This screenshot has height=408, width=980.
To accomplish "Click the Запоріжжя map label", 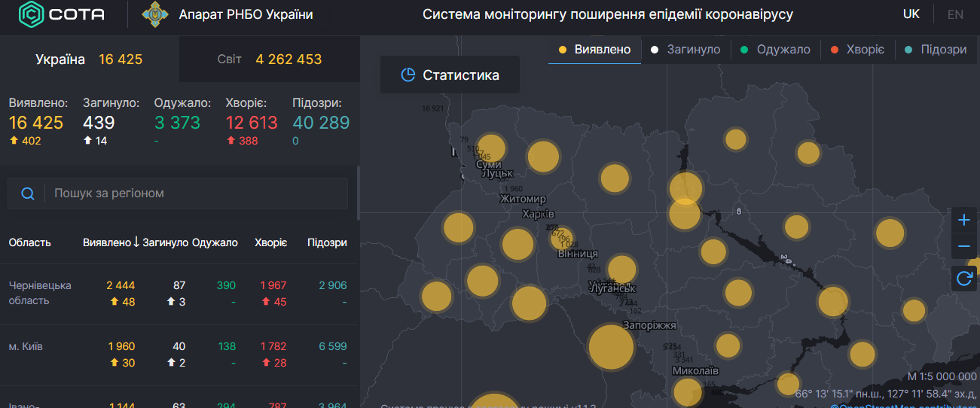I will click(x=649, y=325).
